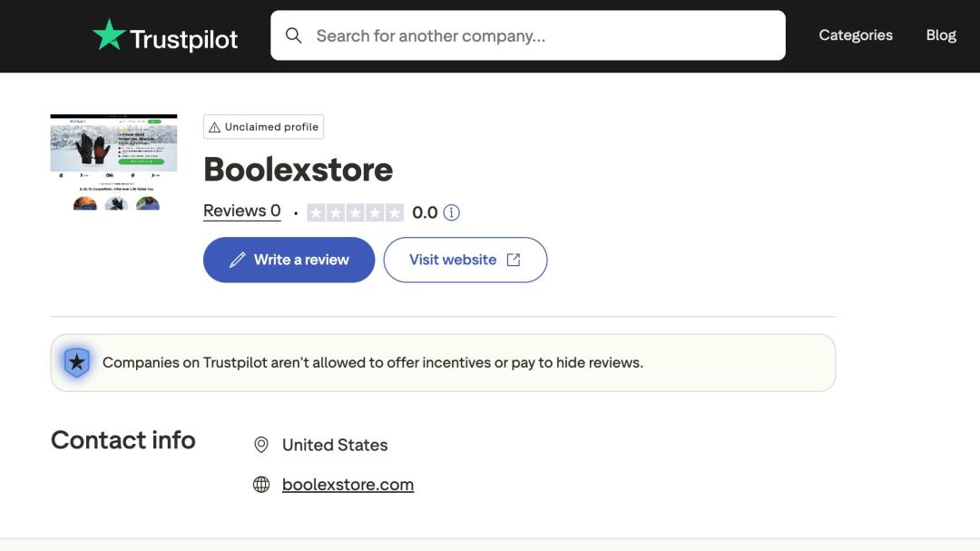Image resolution: width=980 pixels, height=551 pixels.
Task: Click the external link arrow icon
Action: (x=514, y=260)
